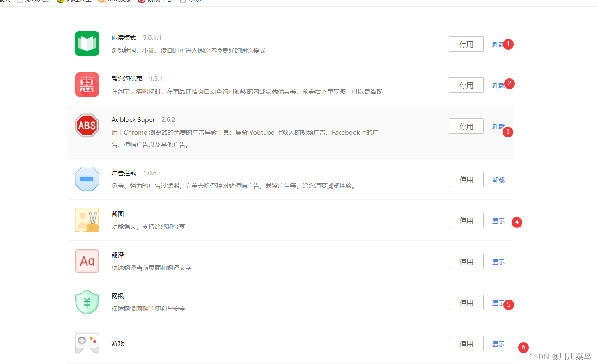Select the 游戏 extension name

pyautogui.click(x=117, y=343)
